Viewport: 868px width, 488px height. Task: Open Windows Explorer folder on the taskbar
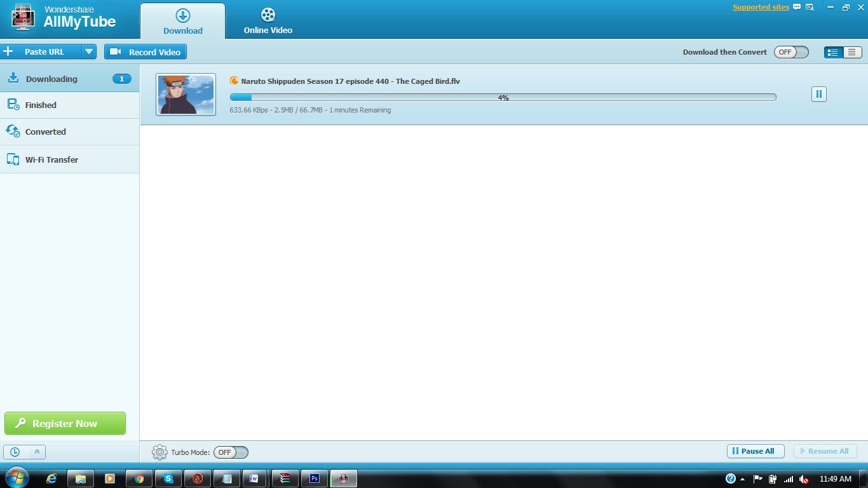pyautogui.click(x=81, y=478)
